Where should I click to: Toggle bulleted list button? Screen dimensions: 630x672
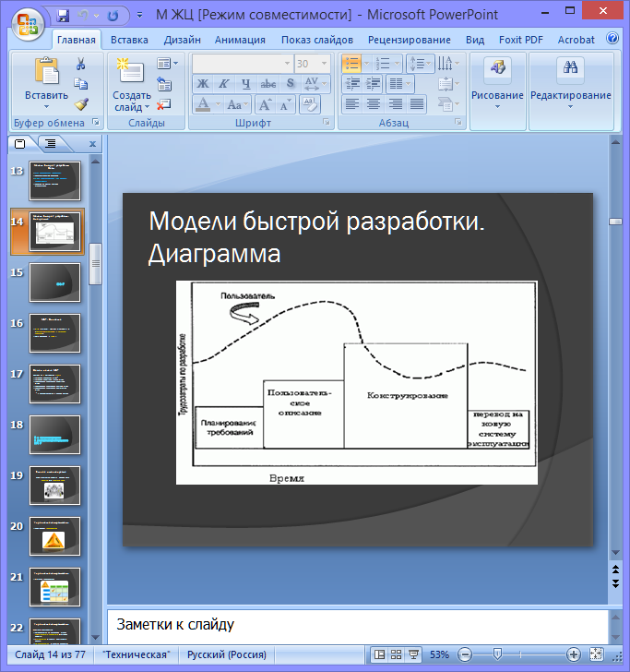point(350,64)
